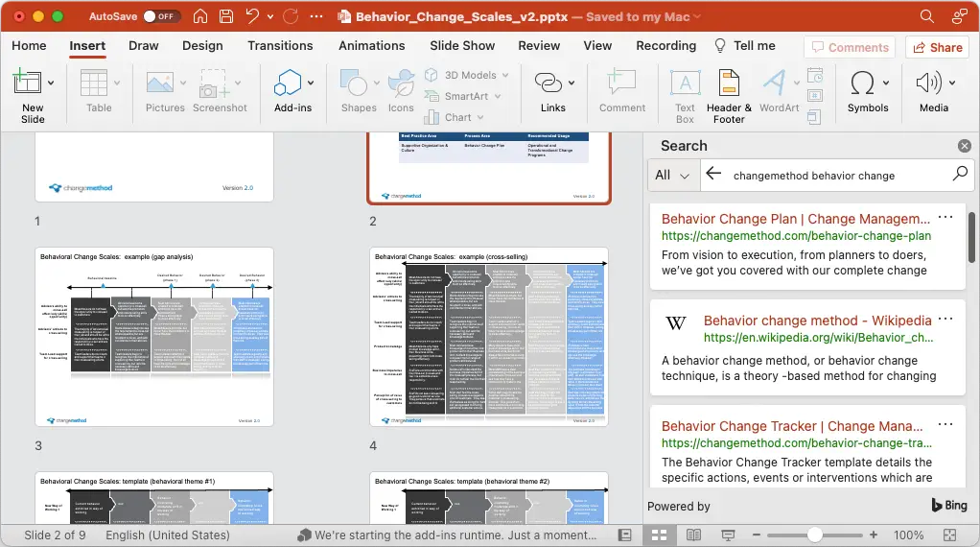Viewport: 980px width, 547px height.
Task: Click zoom out minus button
Action: (x=757, y=535)
